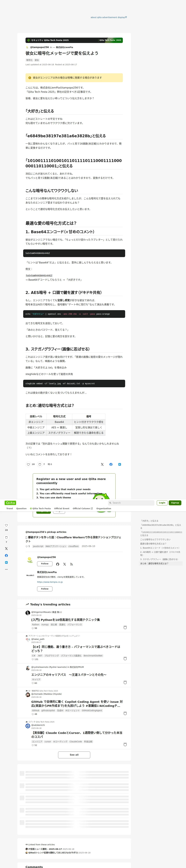Open tampopo256's RSS feed icon

72,564
